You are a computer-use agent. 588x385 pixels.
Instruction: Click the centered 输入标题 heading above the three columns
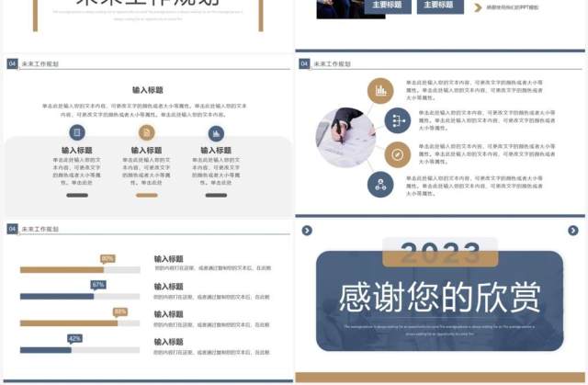pos(147,90)
